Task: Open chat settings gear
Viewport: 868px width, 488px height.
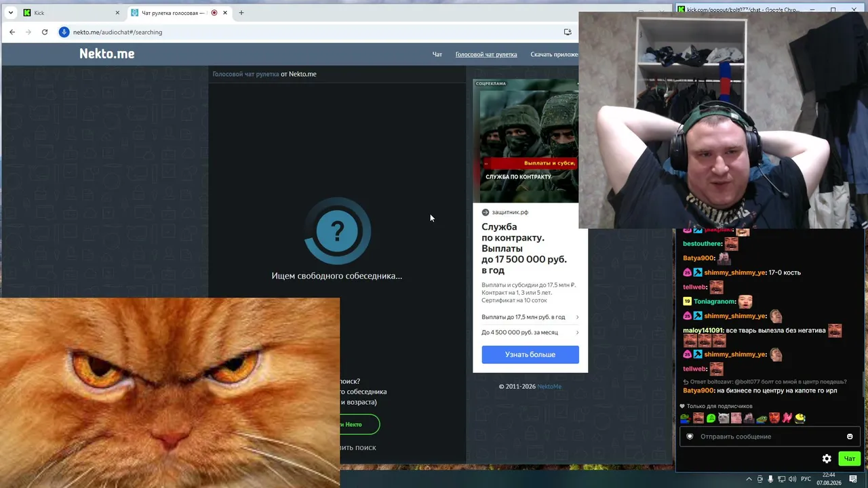Action: (827, 459)
